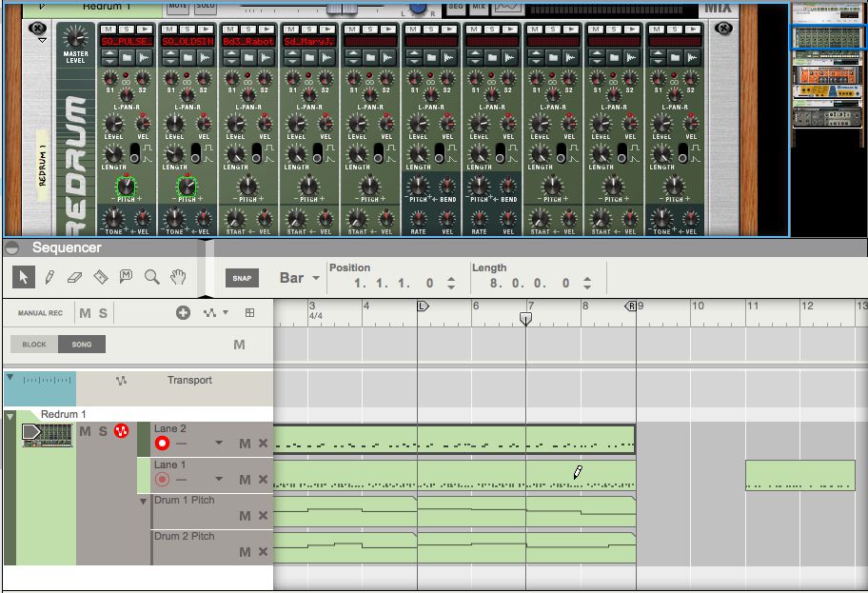Toggle the SNAP button
Image resolution: width=868 pixels, height=593 pixels.
(x=242, y=278)
